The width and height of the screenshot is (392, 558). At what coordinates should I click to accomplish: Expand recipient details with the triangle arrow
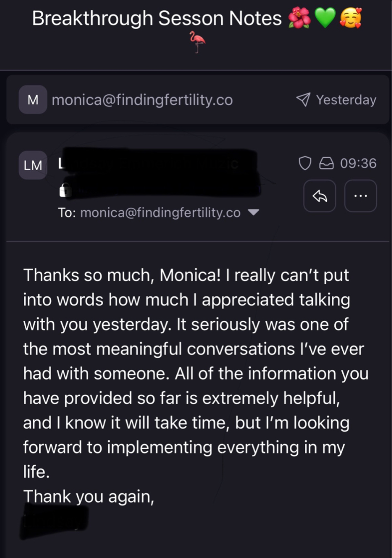coord(253,212)
